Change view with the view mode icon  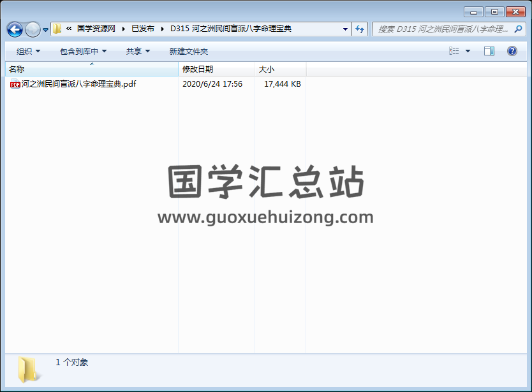point(454,51)
